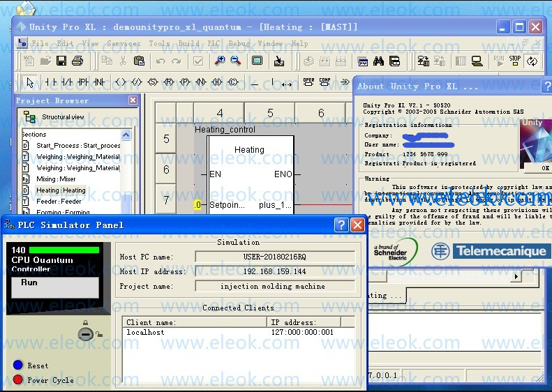
Task: Select the positive transition contact tool
Action: [x=83, y=82]
